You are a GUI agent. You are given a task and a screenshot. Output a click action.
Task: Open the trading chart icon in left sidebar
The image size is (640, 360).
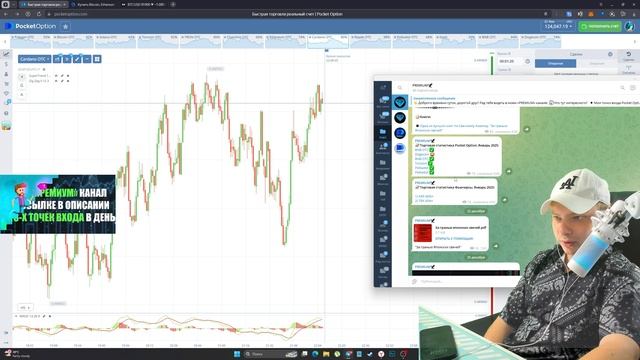coord(6,54)
